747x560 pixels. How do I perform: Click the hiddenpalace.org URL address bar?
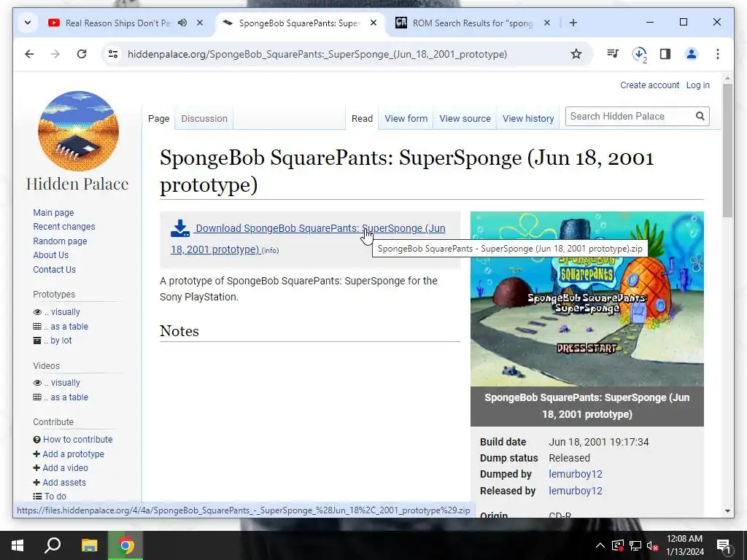pyautogui.click(x=317, y=54)
